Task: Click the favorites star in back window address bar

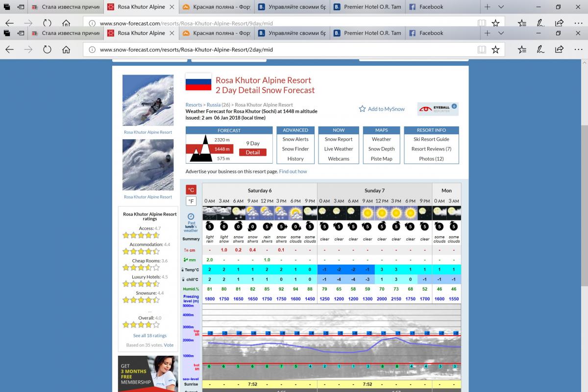Action: tap(495, 23)
